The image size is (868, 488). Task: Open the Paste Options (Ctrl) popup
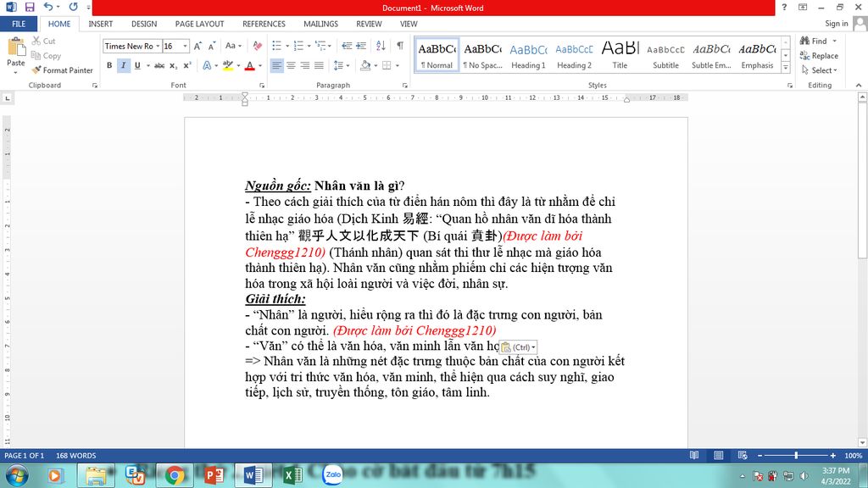pos(518,347)
